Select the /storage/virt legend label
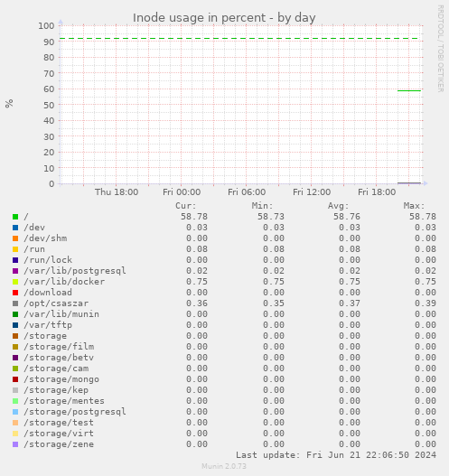Screen dimensions: 449x476 point(59,434)
